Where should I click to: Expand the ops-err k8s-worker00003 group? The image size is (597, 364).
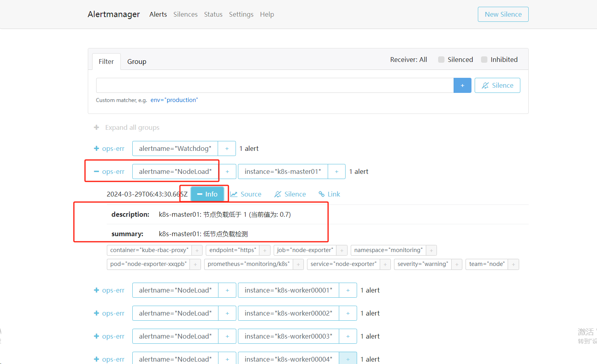(109, 336)
